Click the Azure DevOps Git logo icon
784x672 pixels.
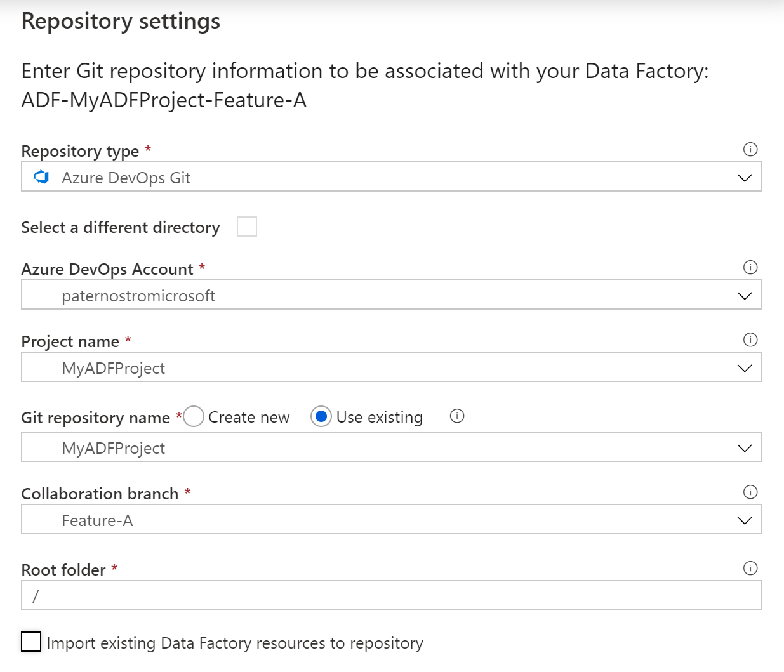42,178
